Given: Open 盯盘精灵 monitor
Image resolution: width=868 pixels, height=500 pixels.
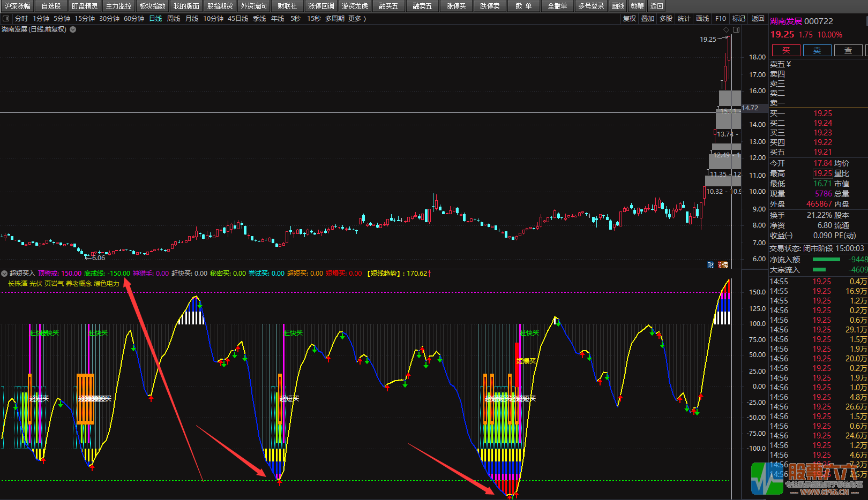Looking at the screenshot, I should pos(85,6).
